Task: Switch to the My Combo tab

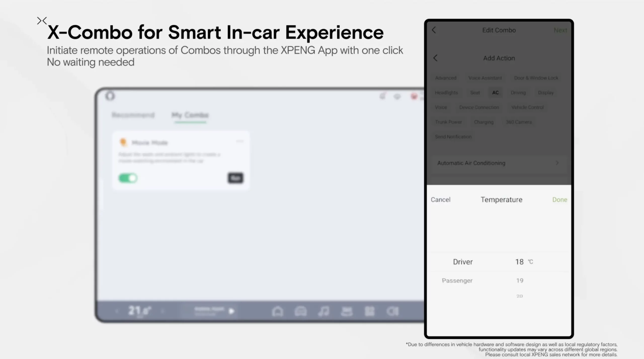Action: point(190,115)
